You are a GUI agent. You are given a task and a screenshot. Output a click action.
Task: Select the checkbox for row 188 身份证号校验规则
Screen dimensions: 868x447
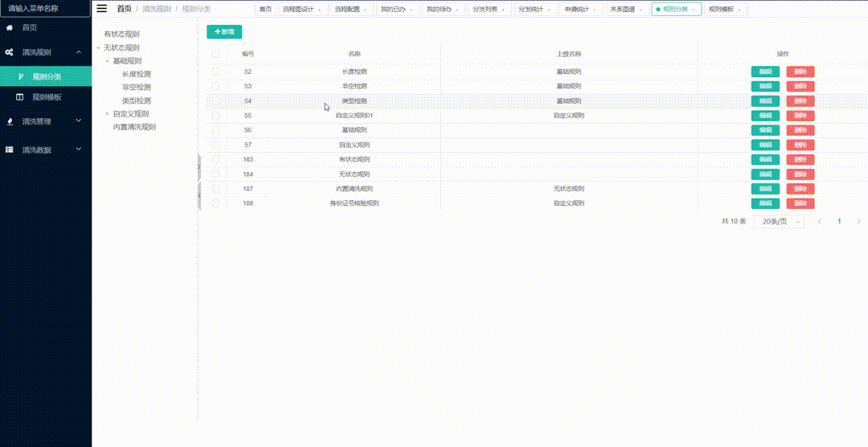pos(215,203)
